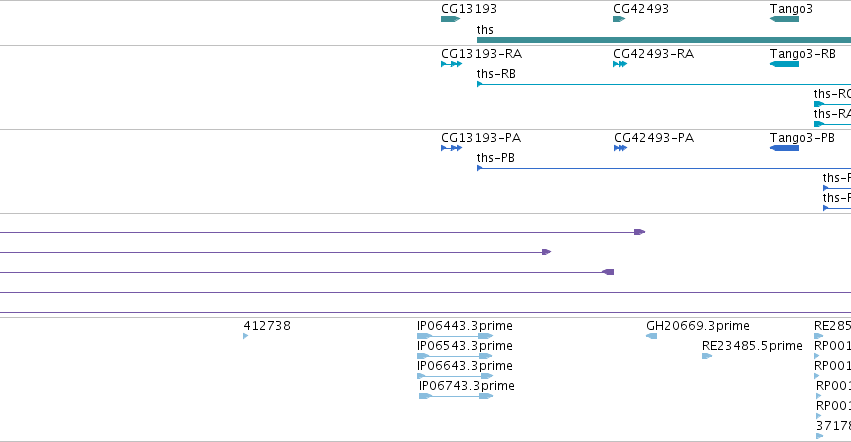Image resolution: width=851 pixels, height=442 pixels.
Task: Click the CG42493 gene arrow glyph
Action: click(619, 19)
